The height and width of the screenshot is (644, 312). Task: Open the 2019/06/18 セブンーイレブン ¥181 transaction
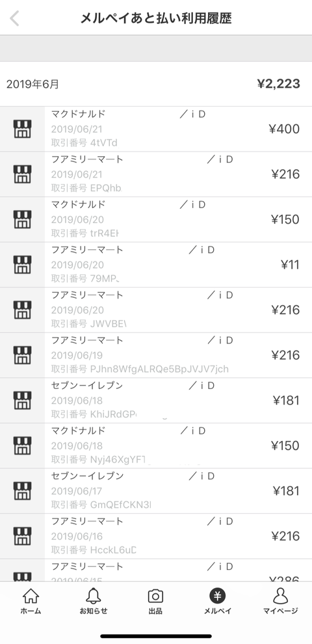pos(156,401)
